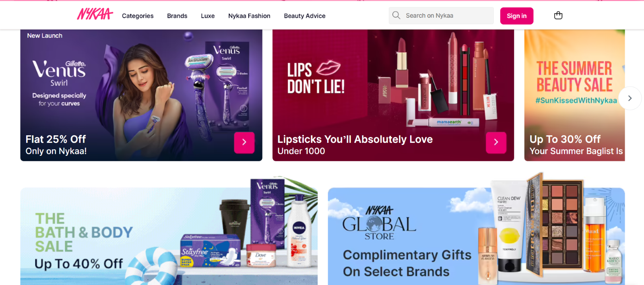644x285 pixels.
Task: Open the Gillette Venus Swirl banner
Action: (141, 95)
